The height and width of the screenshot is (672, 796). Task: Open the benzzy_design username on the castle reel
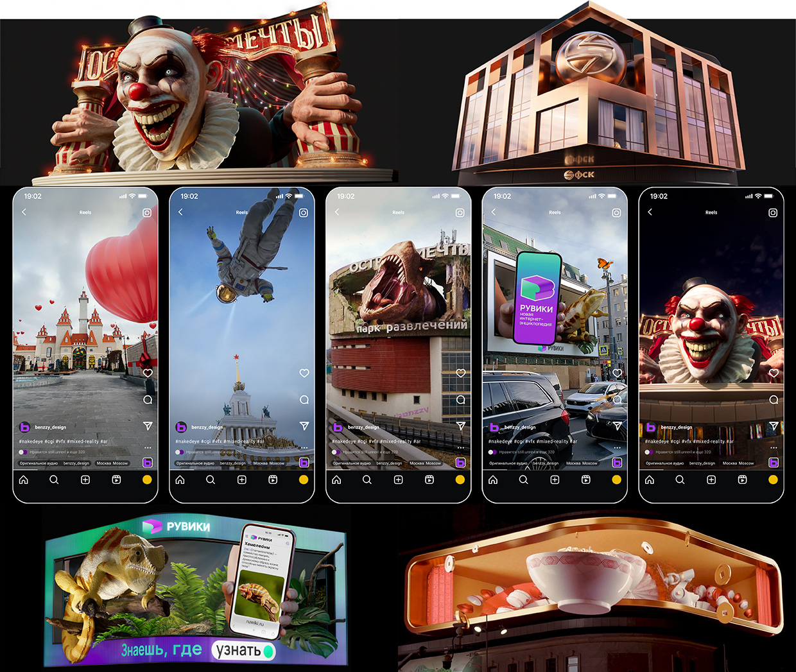point(51,427)
